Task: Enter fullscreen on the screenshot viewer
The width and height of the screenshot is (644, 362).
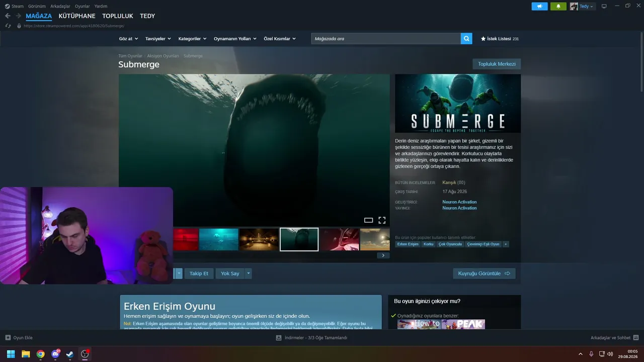Action: tap(382, 220)
